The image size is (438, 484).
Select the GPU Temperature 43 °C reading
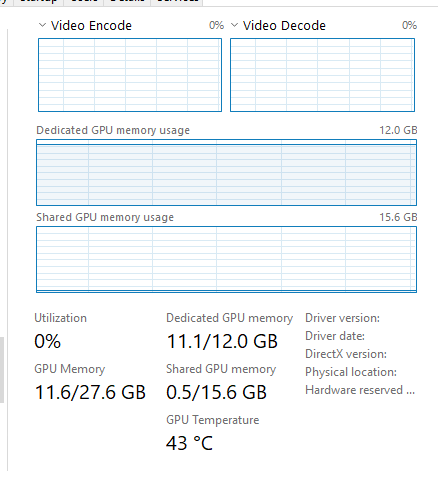click(x=189, y=443)
